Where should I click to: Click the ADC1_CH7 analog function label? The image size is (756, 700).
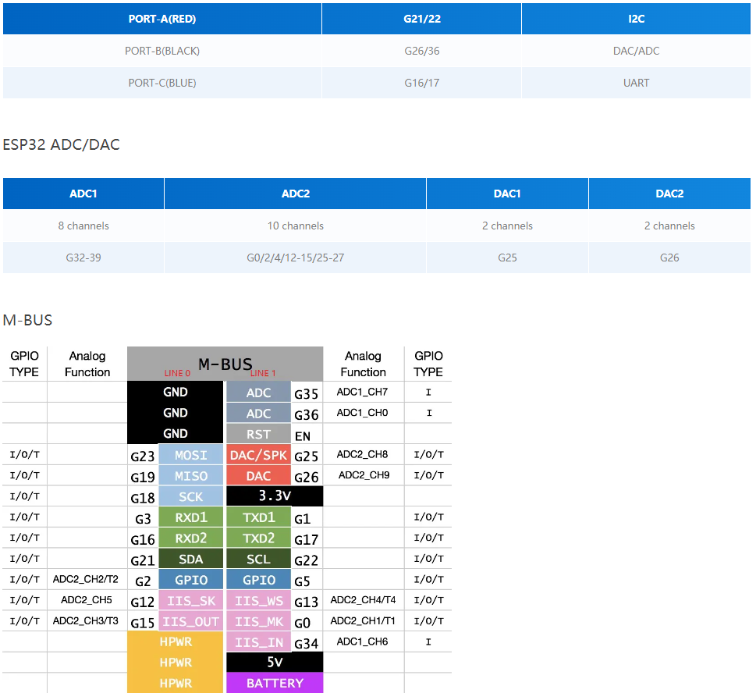point(362,392)
